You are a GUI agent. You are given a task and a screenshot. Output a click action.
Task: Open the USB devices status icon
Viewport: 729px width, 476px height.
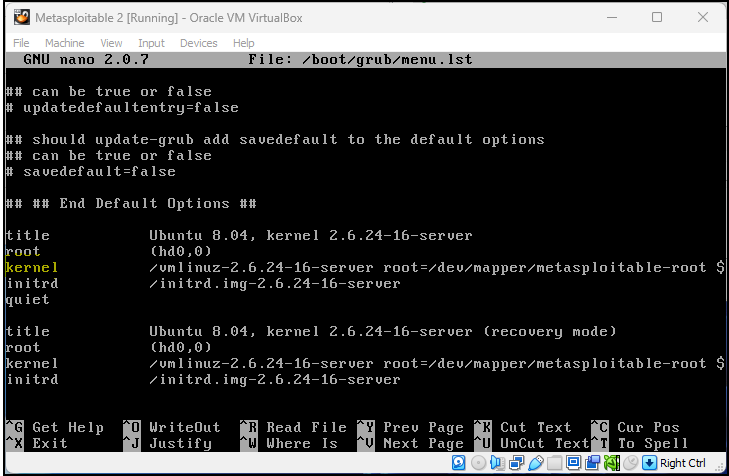click(x=536, y=463)
